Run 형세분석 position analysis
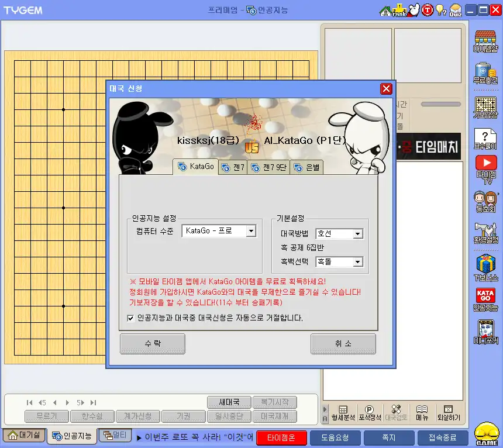 (x=343, y=412)
